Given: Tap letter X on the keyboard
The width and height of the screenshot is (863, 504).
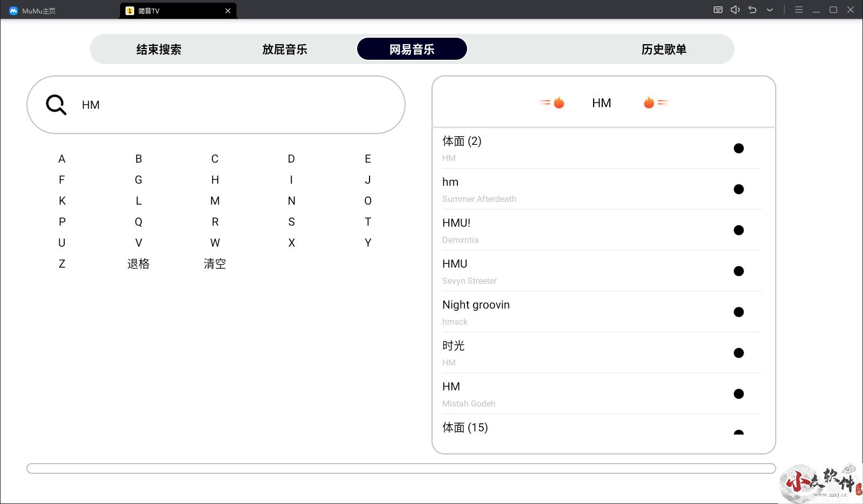Looking at the screenshot, I should coord(291,243).
